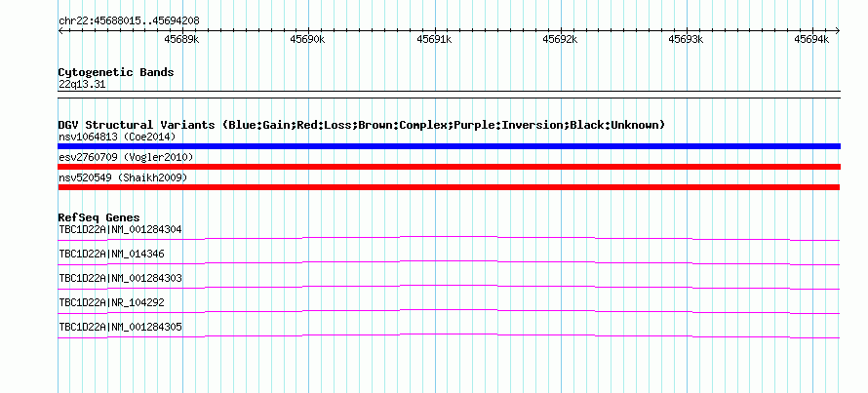The height and width of the screenshot is (393, 868).
Task: Click the 45692k ruler position
Action: [560, 39]
